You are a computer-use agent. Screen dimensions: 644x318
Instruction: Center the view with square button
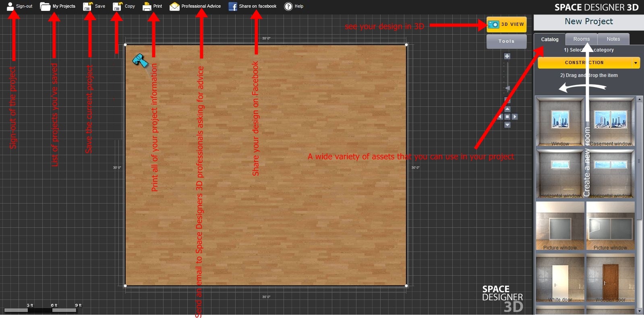(507, 117)
